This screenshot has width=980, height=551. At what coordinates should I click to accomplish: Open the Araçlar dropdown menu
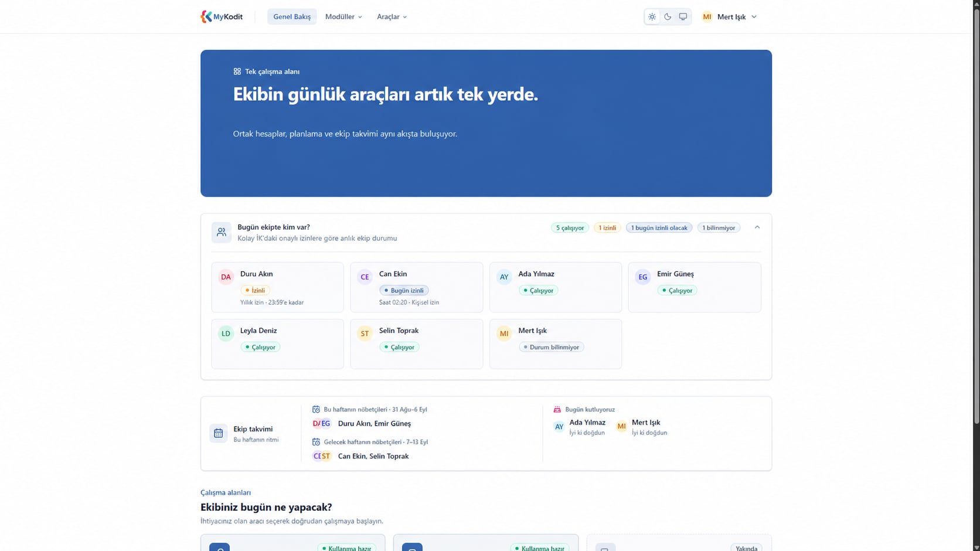(x=392, y=16)
